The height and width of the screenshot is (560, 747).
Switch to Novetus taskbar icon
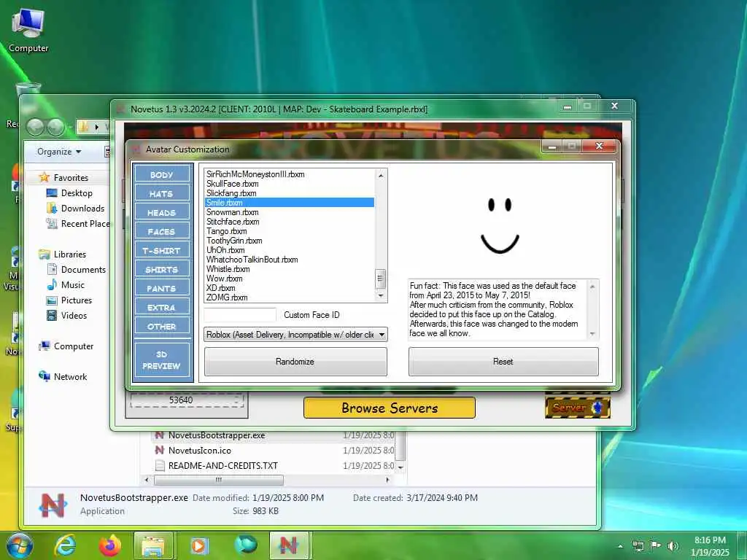click(289, 545)
